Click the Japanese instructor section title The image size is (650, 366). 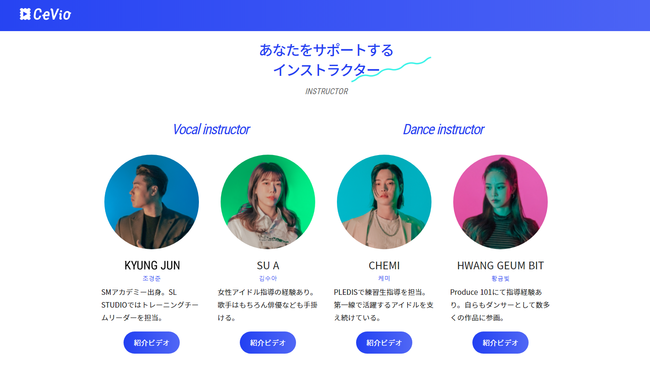coord(327,60)
